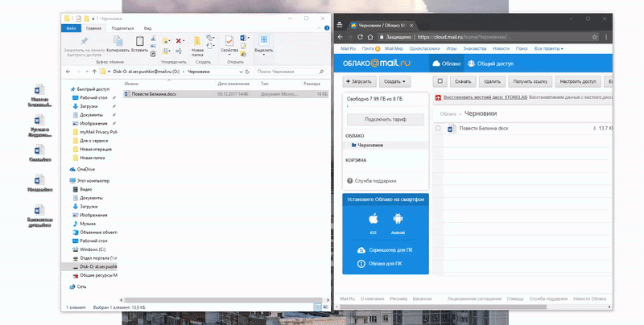Click the Paste (Вставить) clipboard icon in Explorer
Viewport: 644px width, 325px height.
point(139,41)
